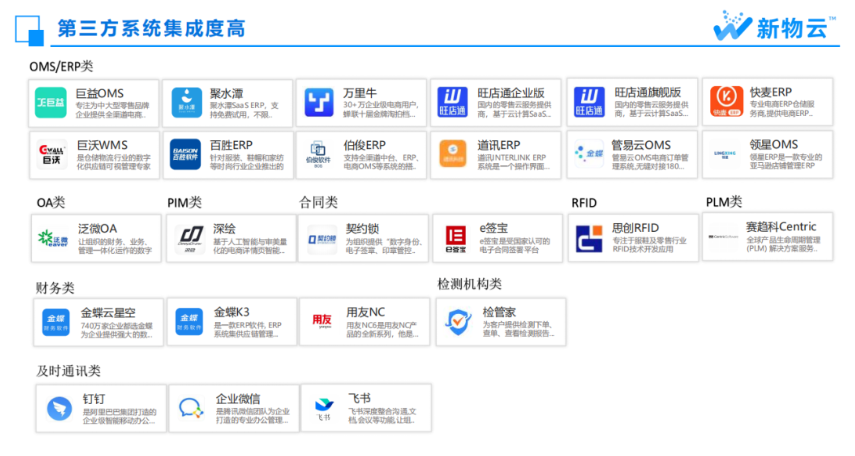Click the OMS/ERP类 section heading

click(61, 66)
